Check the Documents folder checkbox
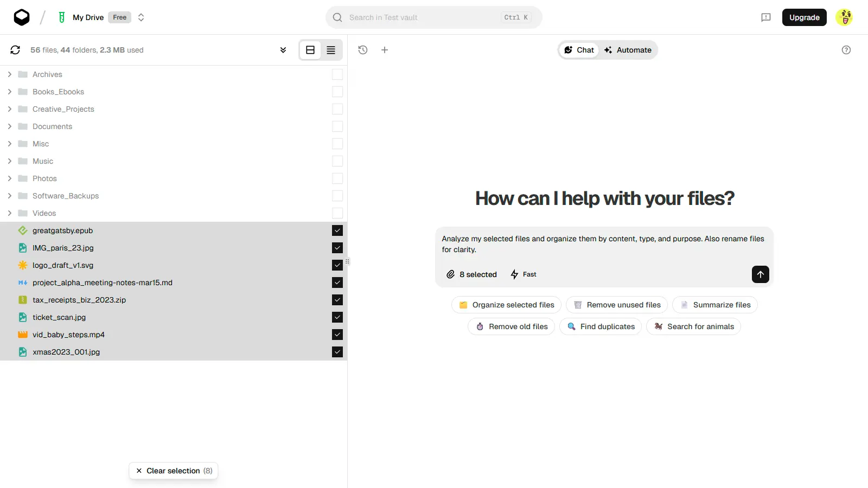Screen dimensions: 868x488 point(337,126)
